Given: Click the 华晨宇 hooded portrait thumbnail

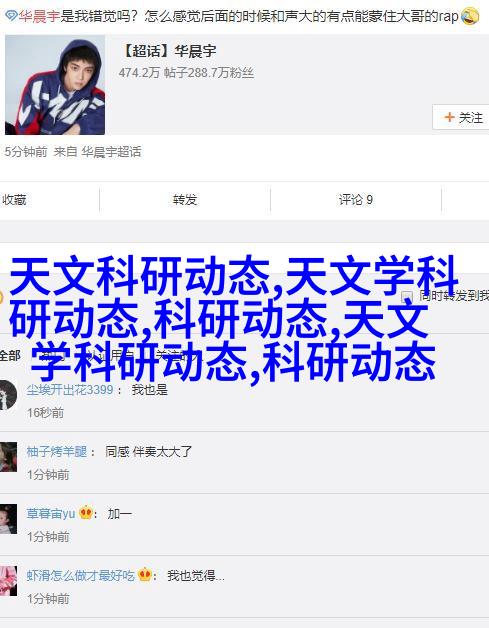Looking at the screenshot, I should (55, 85).
